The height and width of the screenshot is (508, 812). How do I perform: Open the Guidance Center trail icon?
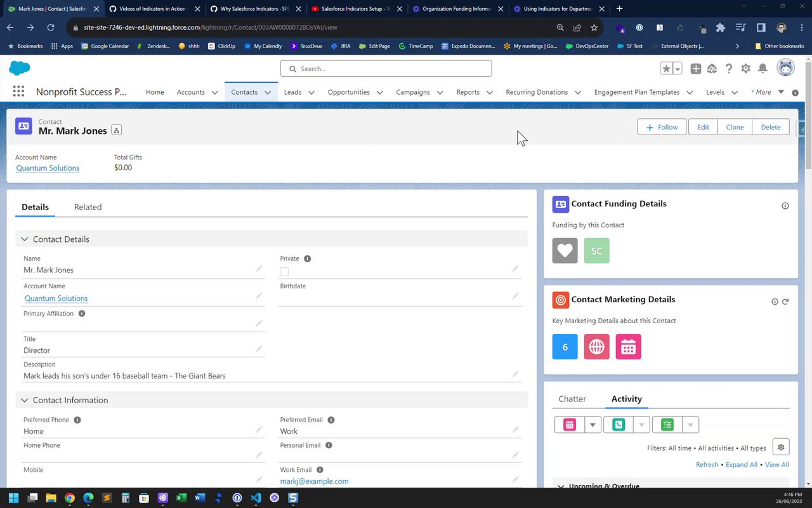[712, 69]
